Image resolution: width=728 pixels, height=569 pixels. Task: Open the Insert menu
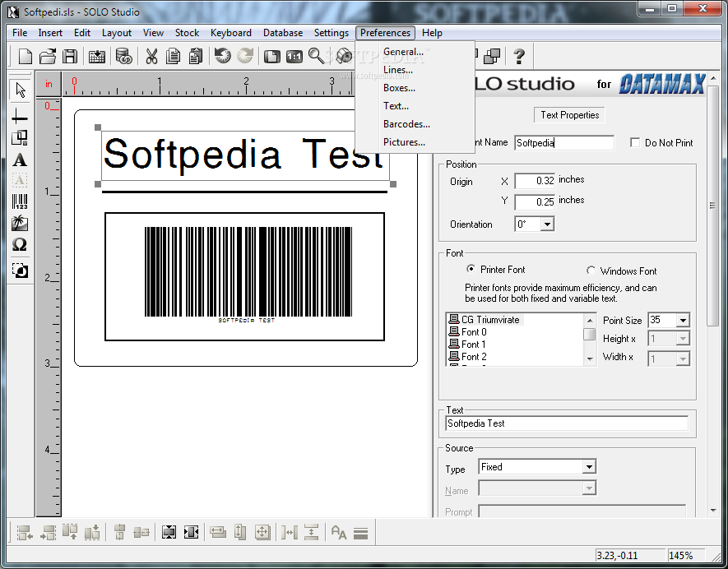(50, 33)
